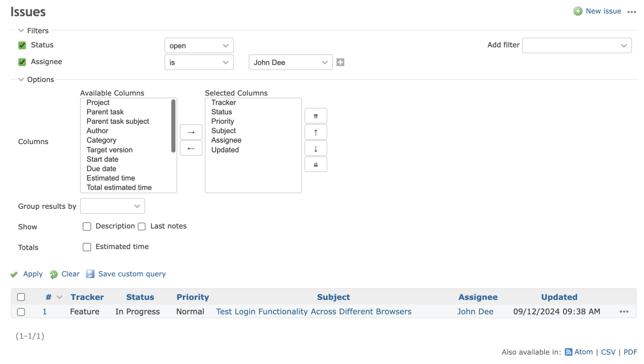This screenshot has width=644, height=364.
Task: Click the plus icon to add another assignee value
Action: pos(340,62)
